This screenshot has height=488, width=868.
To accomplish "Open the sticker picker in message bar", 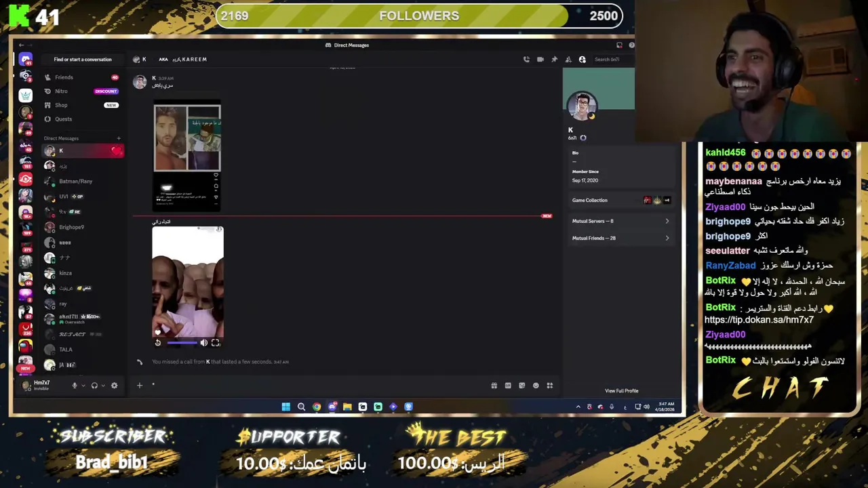I will (521, 386).
